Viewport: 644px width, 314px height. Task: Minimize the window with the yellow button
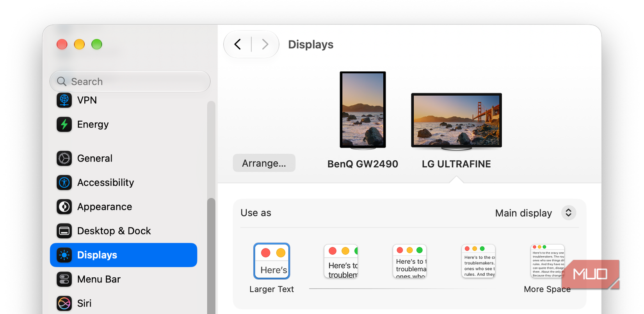click(x=79, y=44)
